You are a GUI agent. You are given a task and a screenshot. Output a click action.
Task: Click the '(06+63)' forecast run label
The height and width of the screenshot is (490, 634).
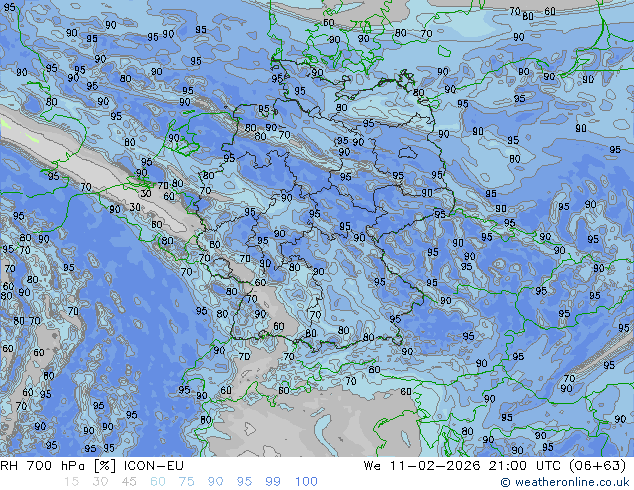[x=598, y=466]
